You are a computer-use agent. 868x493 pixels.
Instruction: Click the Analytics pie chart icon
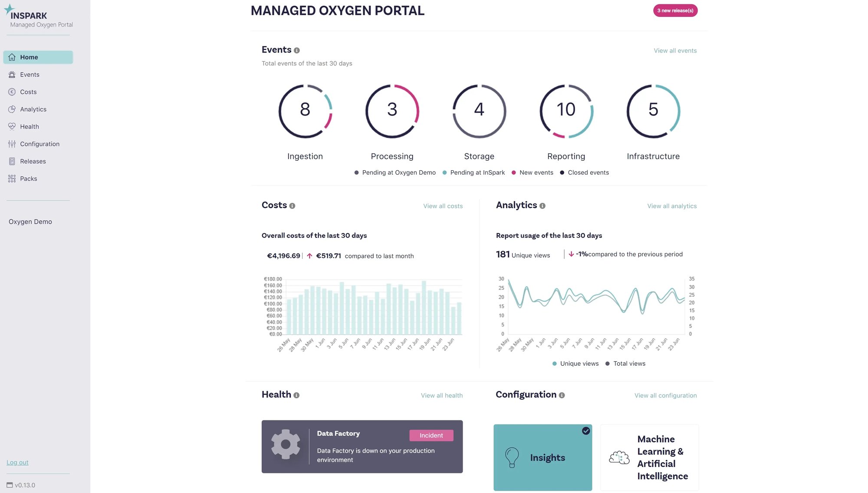[x=12, y=109]
